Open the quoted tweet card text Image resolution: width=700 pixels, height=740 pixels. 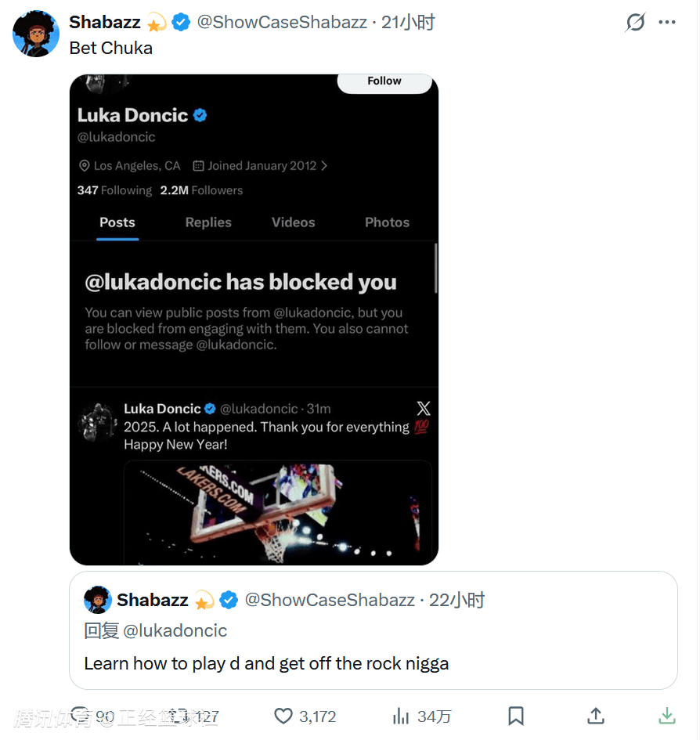(266, 663)
